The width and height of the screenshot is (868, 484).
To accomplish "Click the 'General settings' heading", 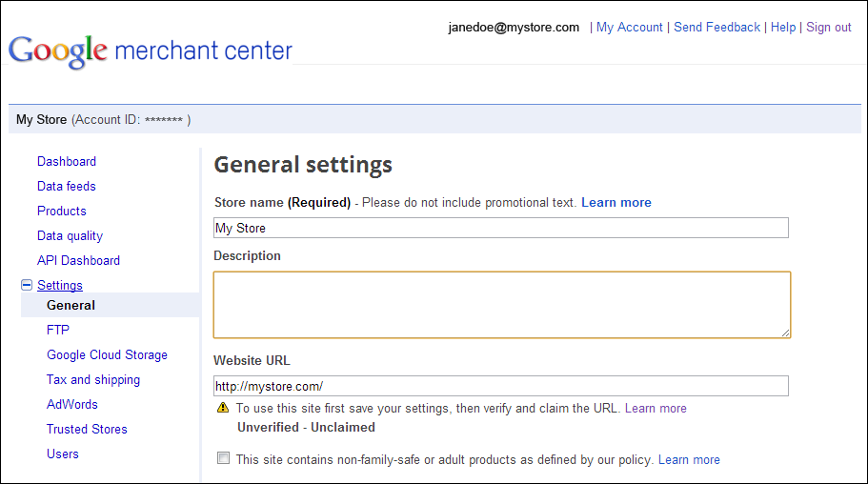I will [303, 165].
